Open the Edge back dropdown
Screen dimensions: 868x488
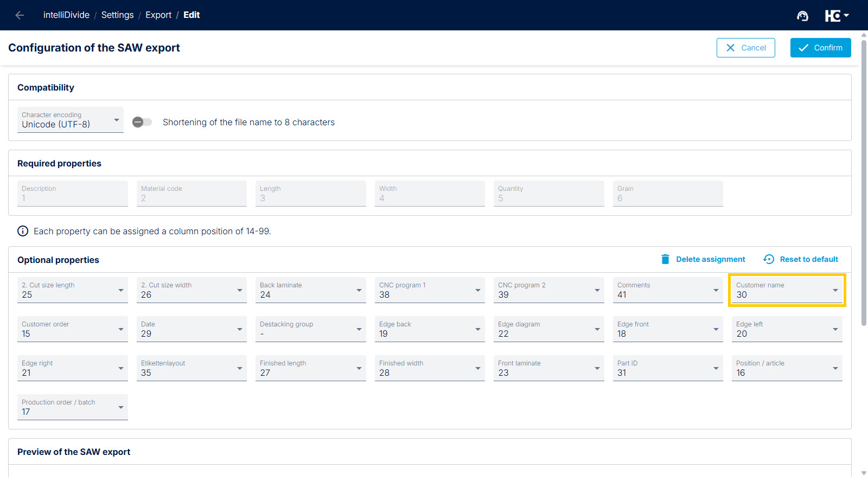[430, 329]
